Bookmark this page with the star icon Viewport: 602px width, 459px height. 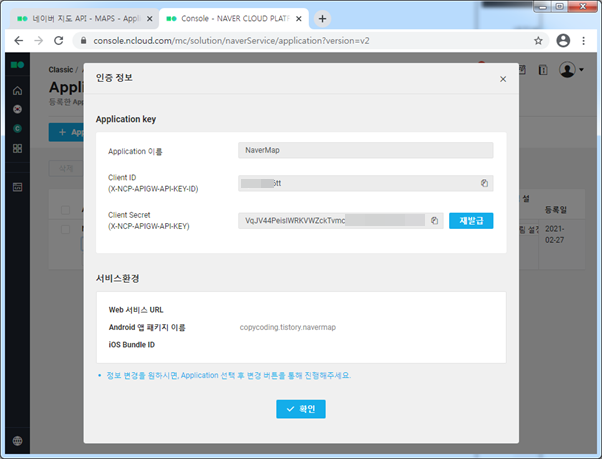[x=538, y=41]
